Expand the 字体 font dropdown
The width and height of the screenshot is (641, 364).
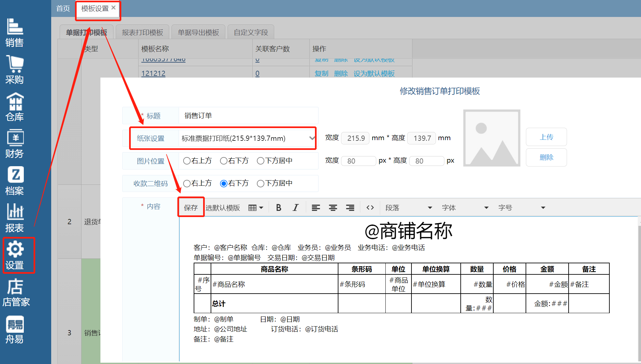click(465, 208)
